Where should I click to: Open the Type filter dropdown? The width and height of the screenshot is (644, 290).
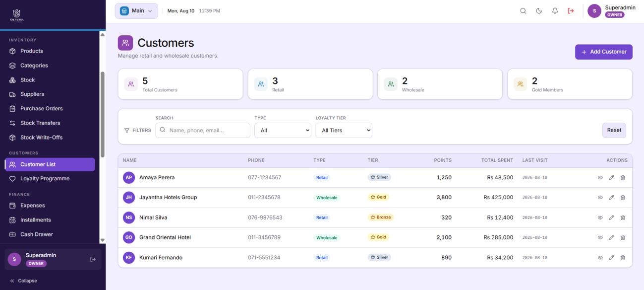[283, 130]
